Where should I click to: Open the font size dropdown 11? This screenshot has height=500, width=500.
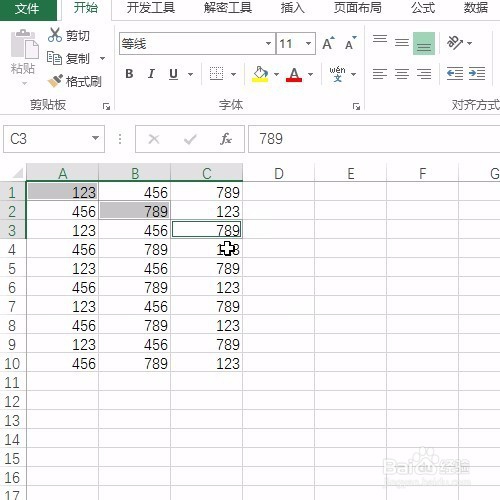pyautogui.click(x=308, y=43)
